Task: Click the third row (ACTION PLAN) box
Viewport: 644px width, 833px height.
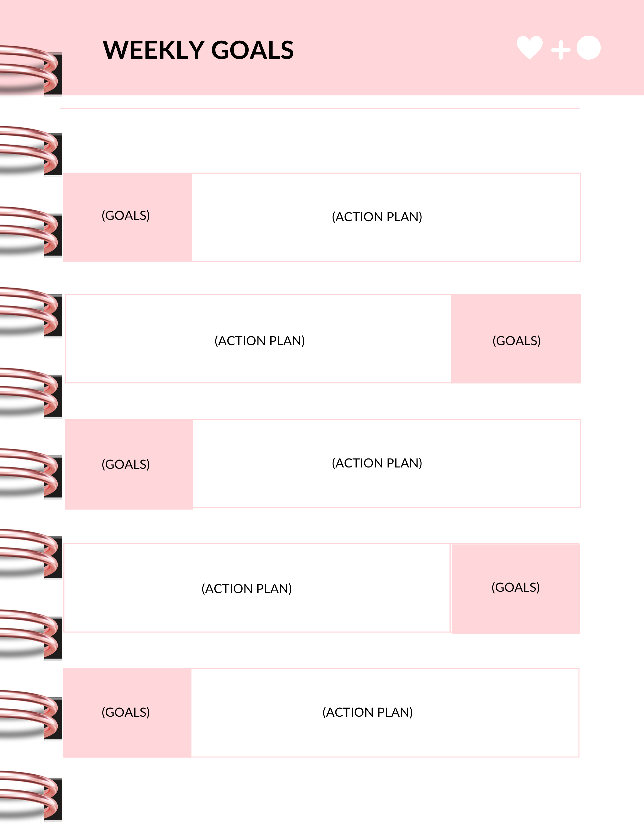Action: point(386,463)
